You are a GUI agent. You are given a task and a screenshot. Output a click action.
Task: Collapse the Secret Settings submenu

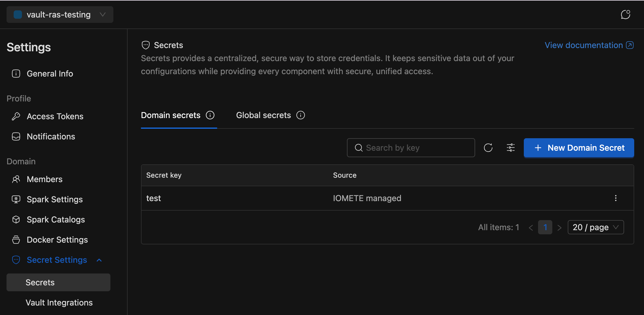pos(99,260)
